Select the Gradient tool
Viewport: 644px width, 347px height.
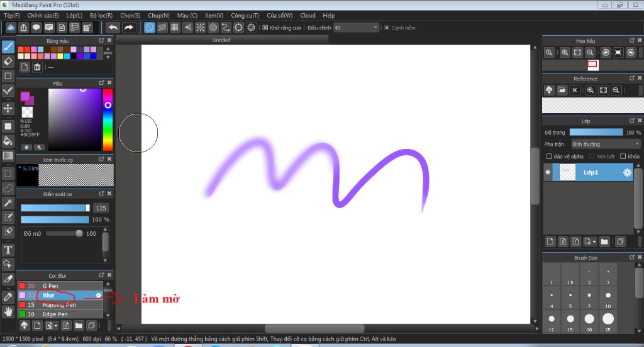[8, 156]
